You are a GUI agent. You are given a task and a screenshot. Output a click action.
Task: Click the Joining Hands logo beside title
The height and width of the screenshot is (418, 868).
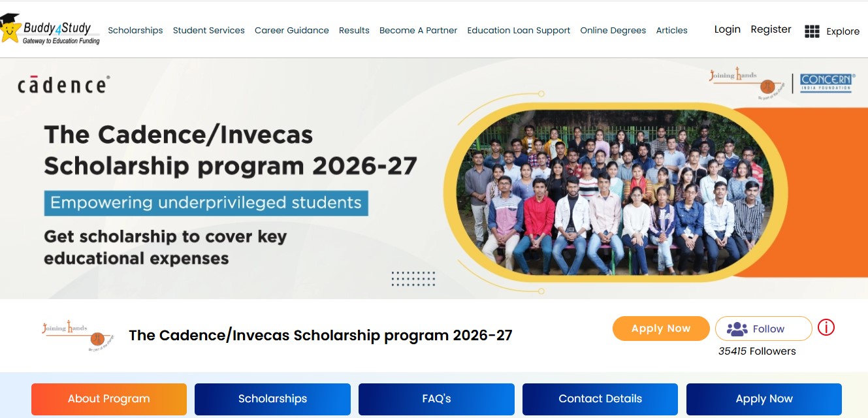(x=77, y=335)
